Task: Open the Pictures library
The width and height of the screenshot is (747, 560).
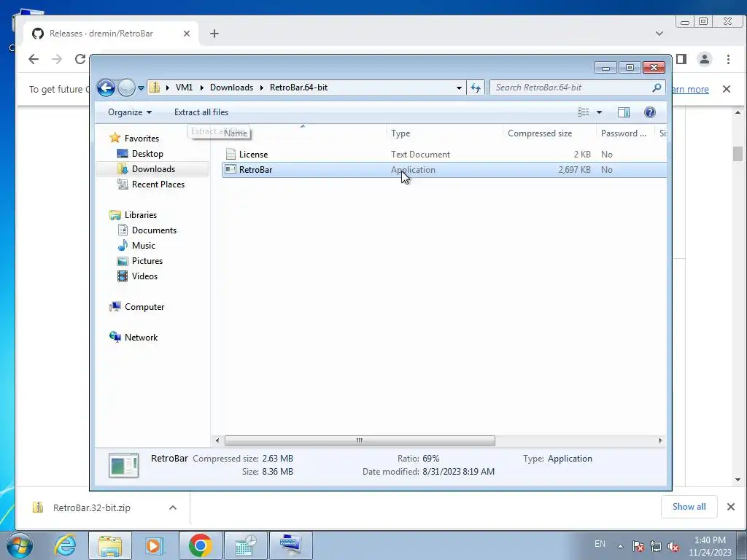Action: click(147, 261)
